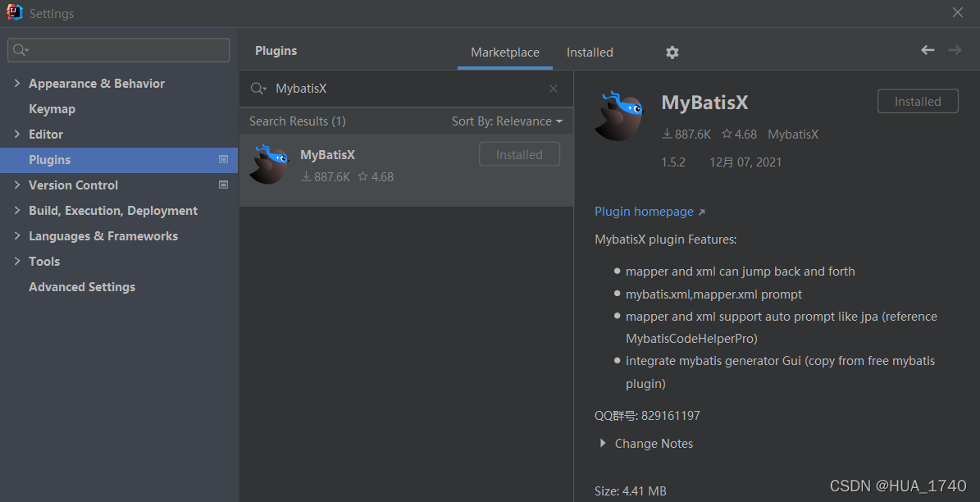Switch to the Marketplace tab

(x=505, y=52)
